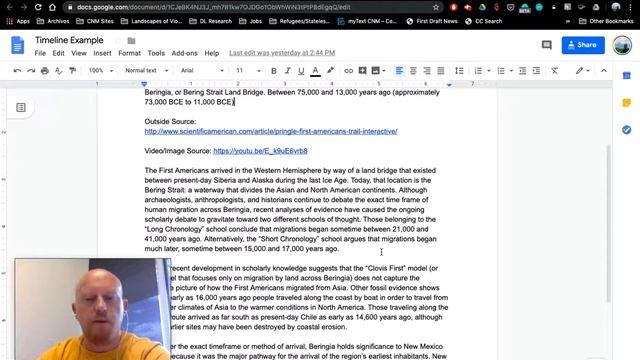Image resolution: width=640 pixels, height=360 pixels.
Task: Open the text color picker
Action: (x=315, y=71)
